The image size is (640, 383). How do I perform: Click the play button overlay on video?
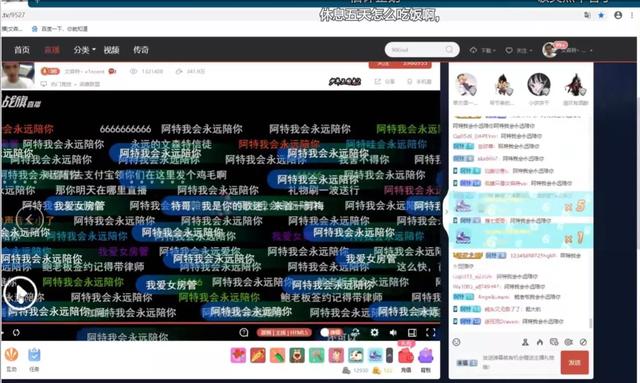tap(20, 292)
